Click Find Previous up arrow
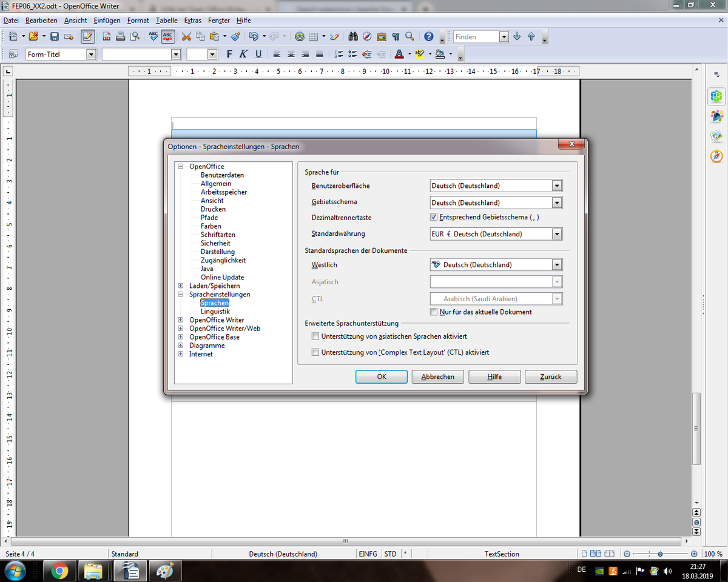The height and width of the screenshot is (582, 728). (531, 36)
